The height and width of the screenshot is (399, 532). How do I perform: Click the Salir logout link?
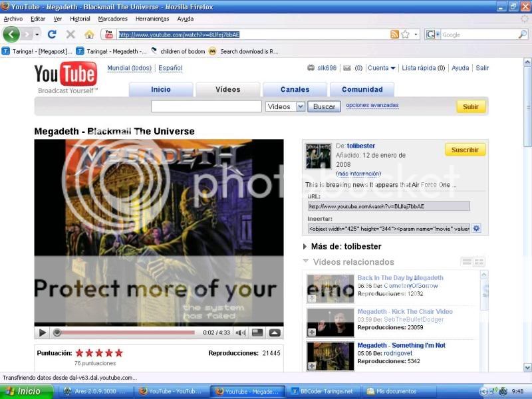482,68
